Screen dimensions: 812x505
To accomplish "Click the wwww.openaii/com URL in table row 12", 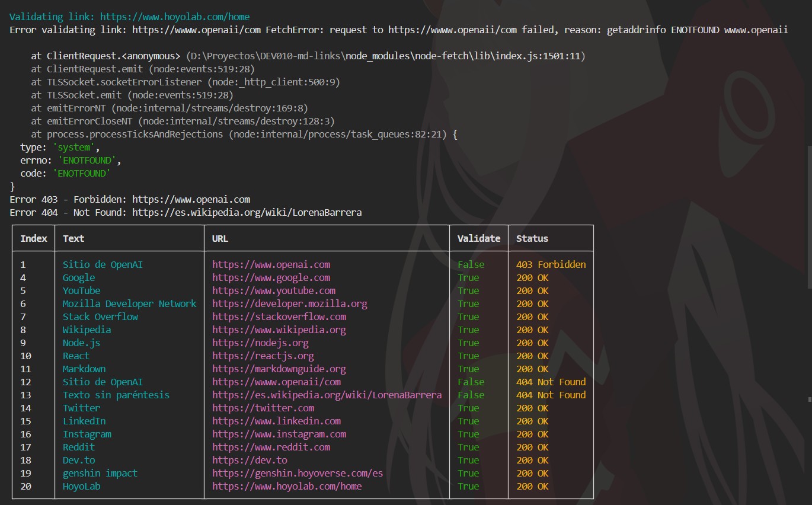I will coord(277,382).
